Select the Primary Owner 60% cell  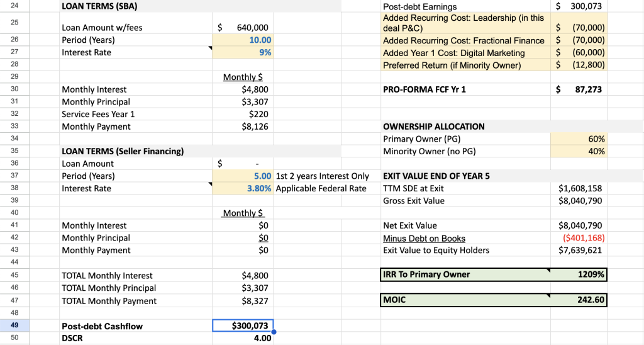pos(579,139)
